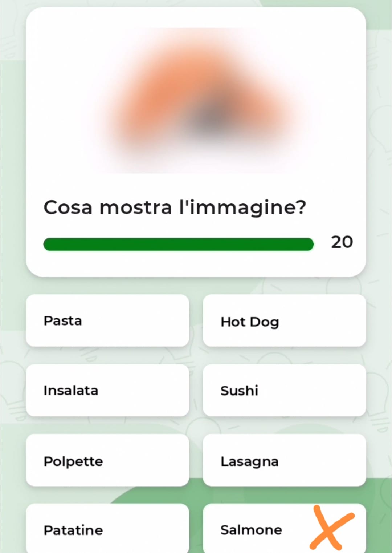The image size is (392, 553).
Task: Choose Hot Dog as the answer
Action: click(284, 320)
